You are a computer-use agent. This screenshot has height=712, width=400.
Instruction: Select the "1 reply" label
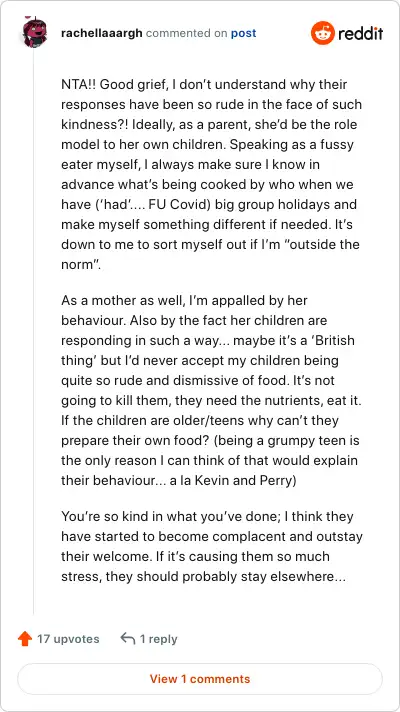[158, 639]
